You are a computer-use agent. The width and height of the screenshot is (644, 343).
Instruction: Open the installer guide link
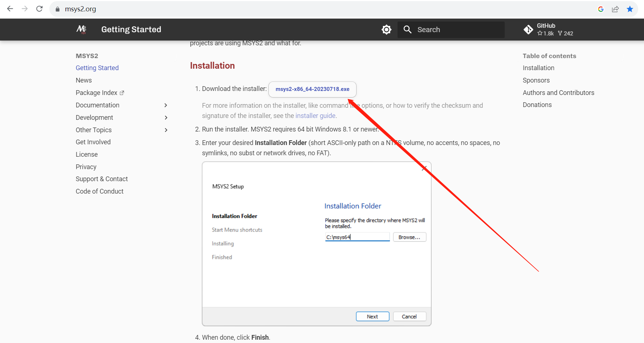click(315, 116)
